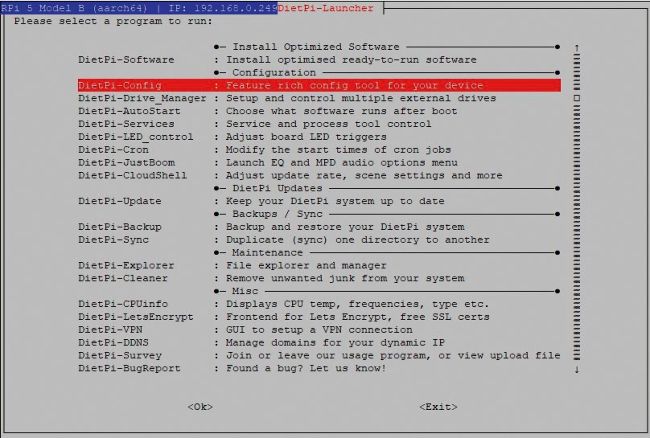Confirm selection with the Ok button

pos(200,407)
